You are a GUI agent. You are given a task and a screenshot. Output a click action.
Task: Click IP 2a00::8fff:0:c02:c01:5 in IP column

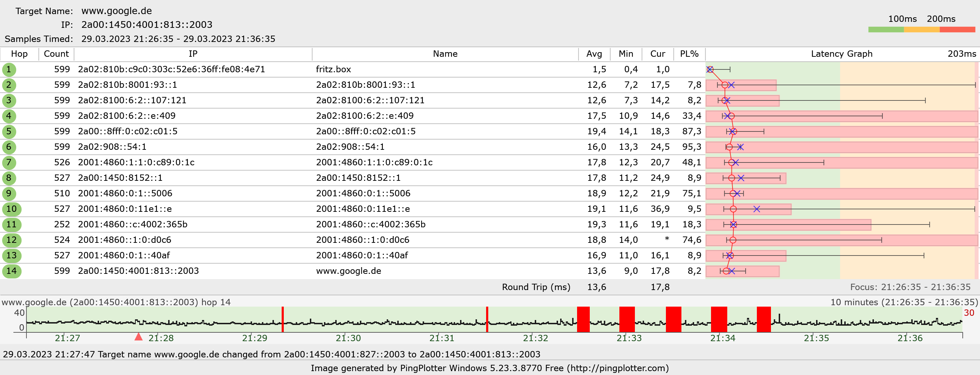pyautogui.click(x=128, y=131)
